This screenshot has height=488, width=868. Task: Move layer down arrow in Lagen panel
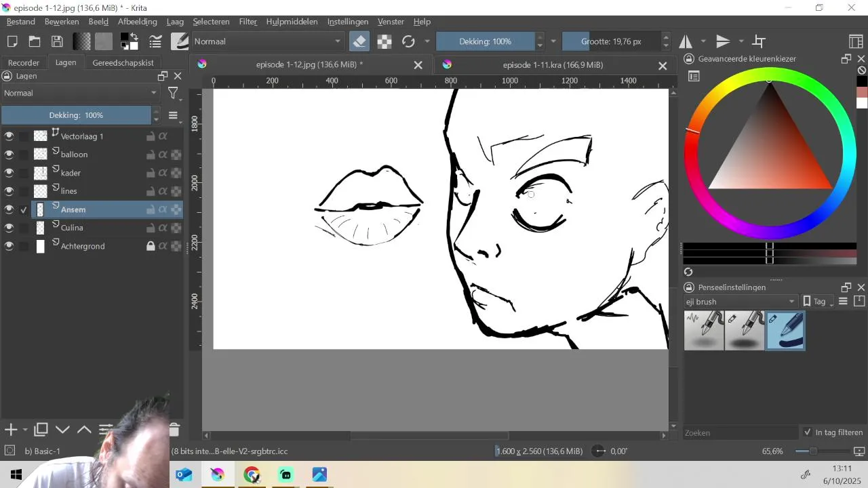tap(62, 430)
